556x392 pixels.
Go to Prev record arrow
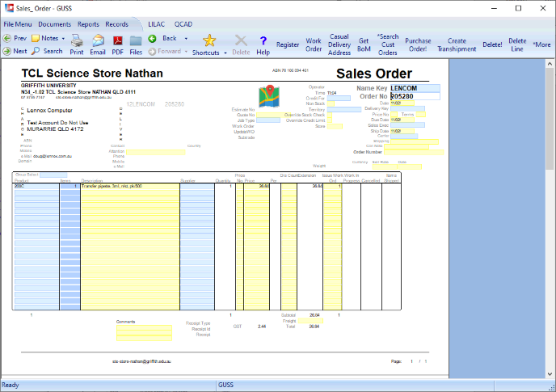[x=7, y=38]
